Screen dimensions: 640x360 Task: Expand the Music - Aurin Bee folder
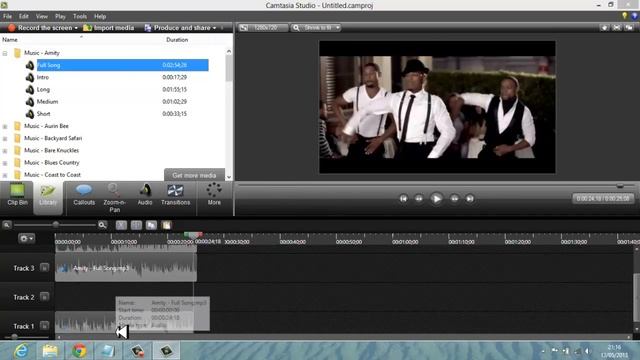(x=5, y=127)
